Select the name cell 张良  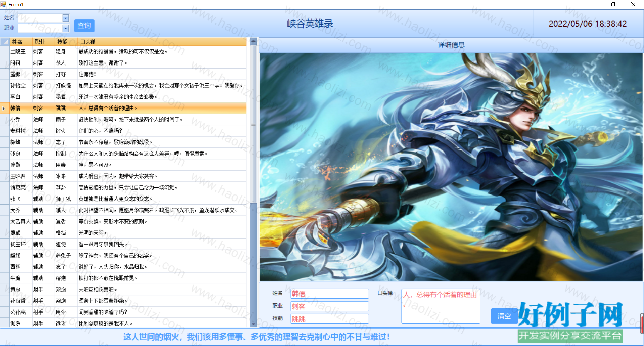[21, 154]
